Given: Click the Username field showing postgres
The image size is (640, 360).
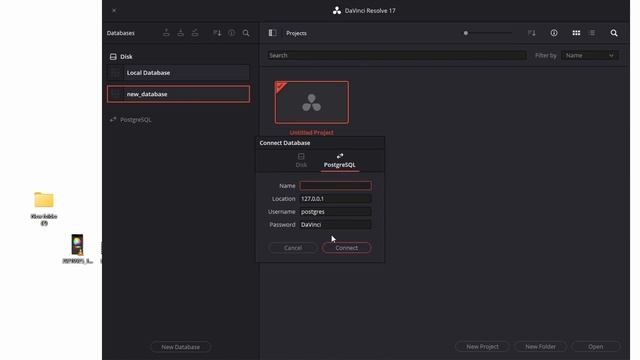Looking at the screenshot, I should tap(336, 212).
